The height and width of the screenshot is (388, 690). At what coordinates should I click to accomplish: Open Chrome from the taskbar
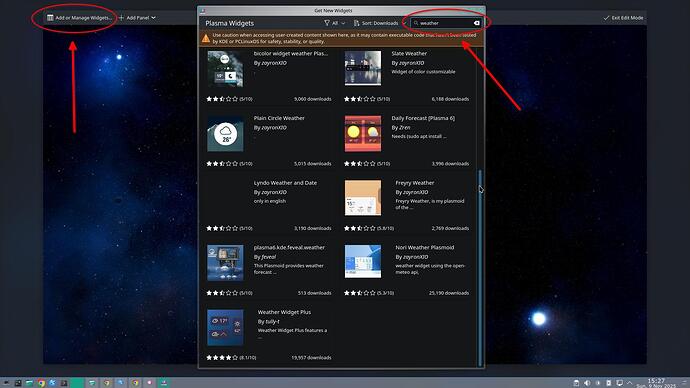pyautogui.click(x=41, y=383)
